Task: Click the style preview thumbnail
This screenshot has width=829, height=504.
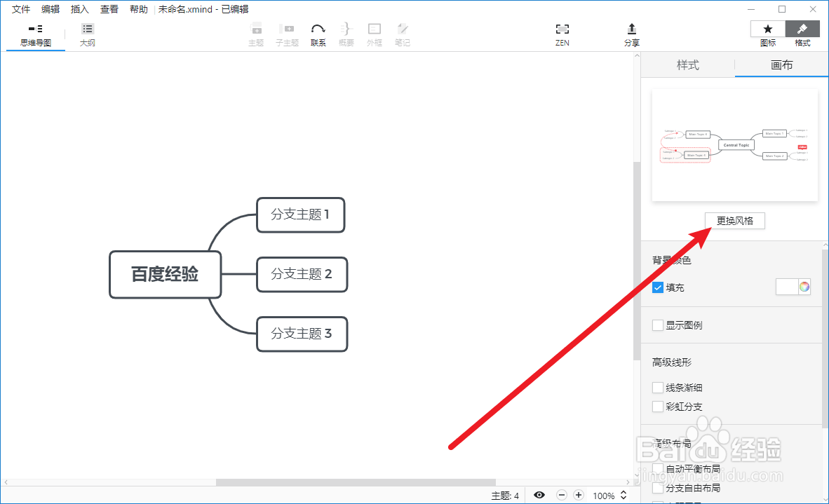Action: pos(735,145)
